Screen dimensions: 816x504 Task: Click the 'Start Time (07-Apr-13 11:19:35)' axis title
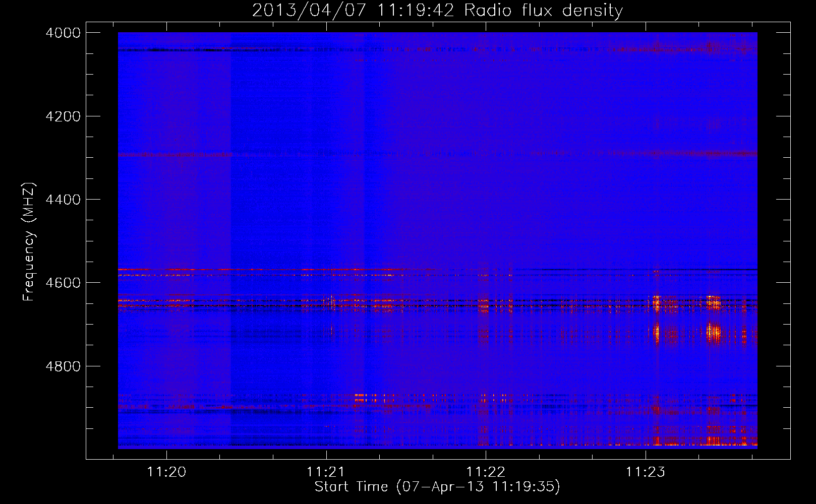coord(437,487)
